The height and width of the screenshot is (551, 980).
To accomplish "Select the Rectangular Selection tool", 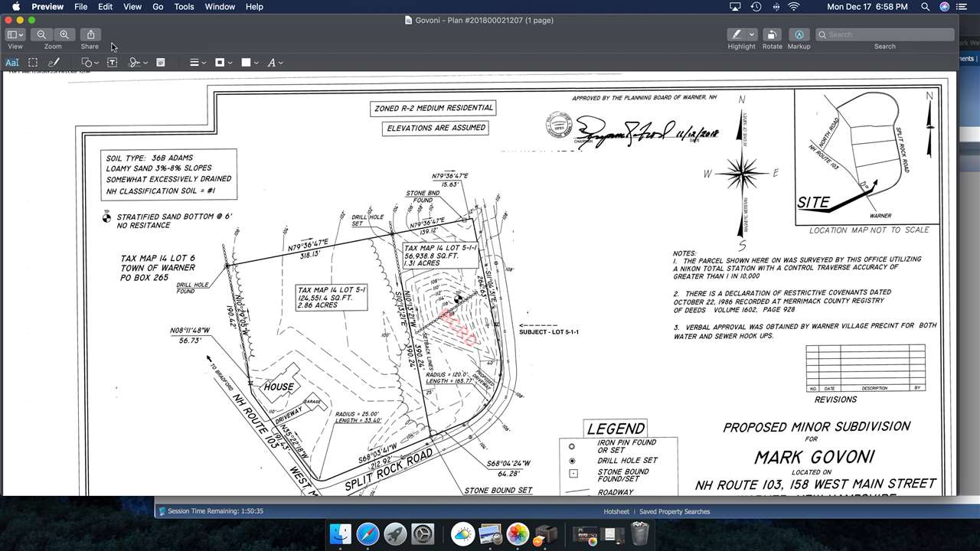I will pyautogui.click(x=33, y=63).
